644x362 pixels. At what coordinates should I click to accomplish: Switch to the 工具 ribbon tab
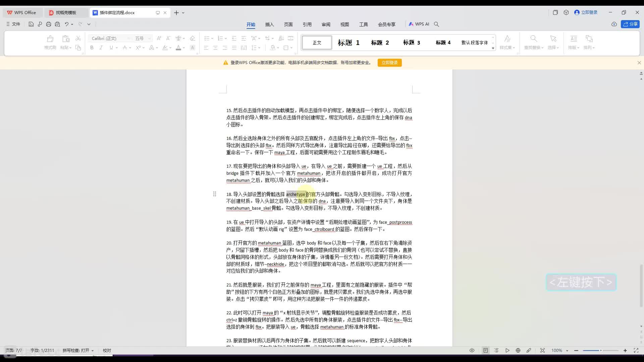(x=363, y=24)
